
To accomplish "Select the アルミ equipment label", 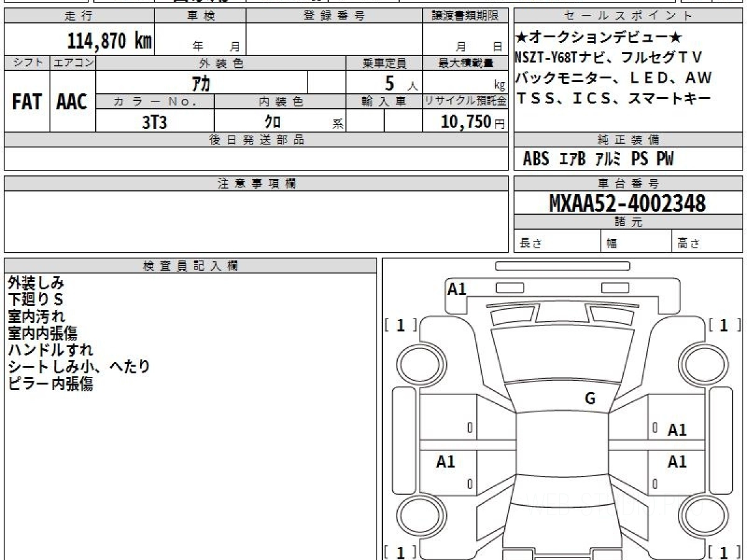I will coord(608,159).
